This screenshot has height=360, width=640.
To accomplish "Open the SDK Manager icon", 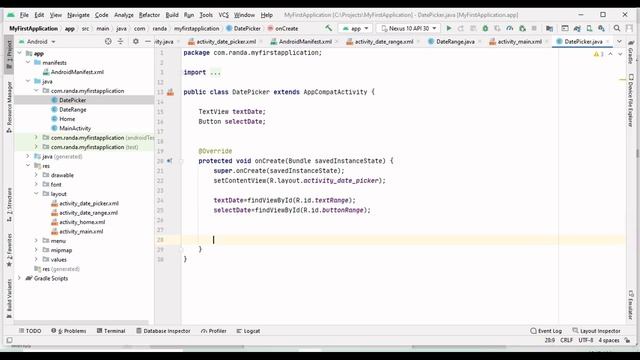I will [601, 28].
